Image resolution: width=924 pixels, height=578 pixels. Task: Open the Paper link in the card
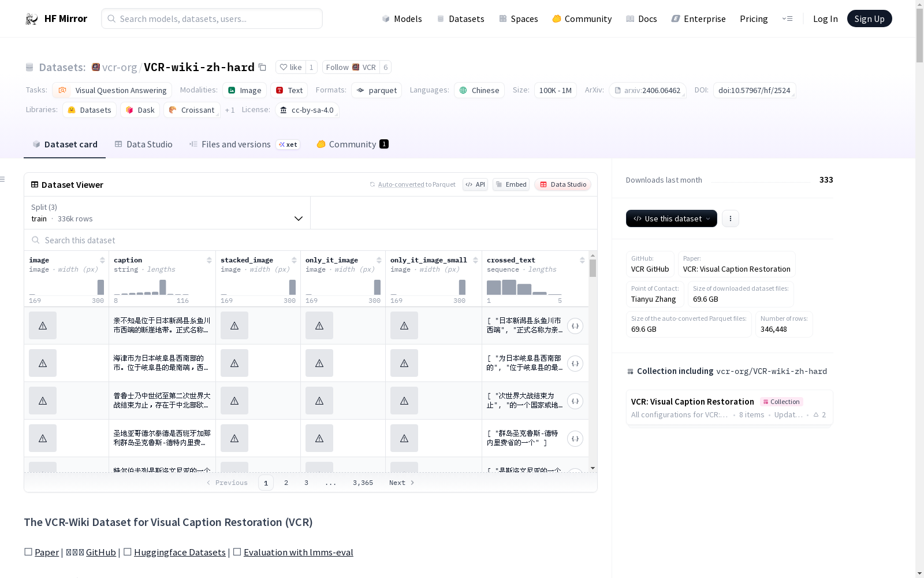(47, 552)
